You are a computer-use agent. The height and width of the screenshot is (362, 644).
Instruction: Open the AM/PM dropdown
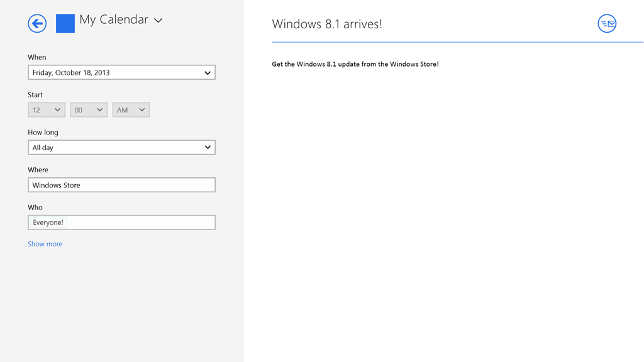pos(131,110)
